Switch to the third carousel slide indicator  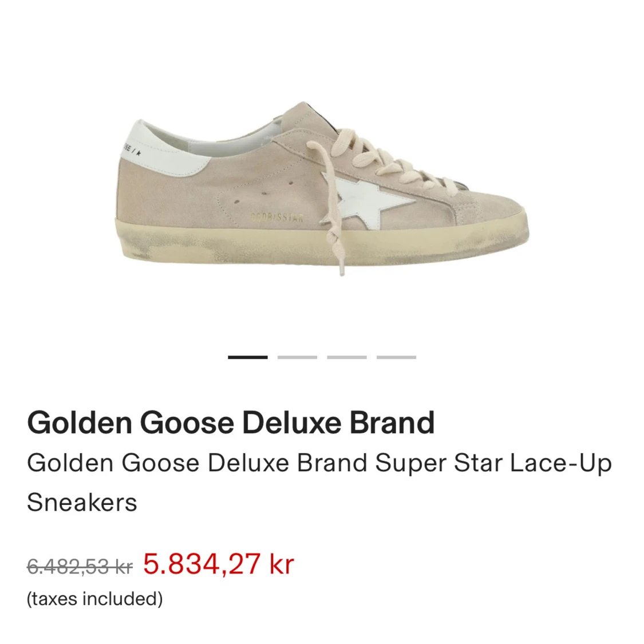tap(346, 357)
